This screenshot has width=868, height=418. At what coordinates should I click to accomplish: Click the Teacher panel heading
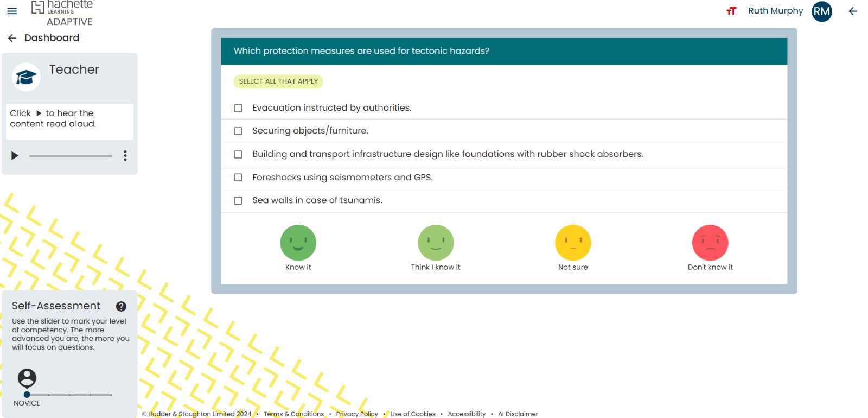(x=74, y=69)
